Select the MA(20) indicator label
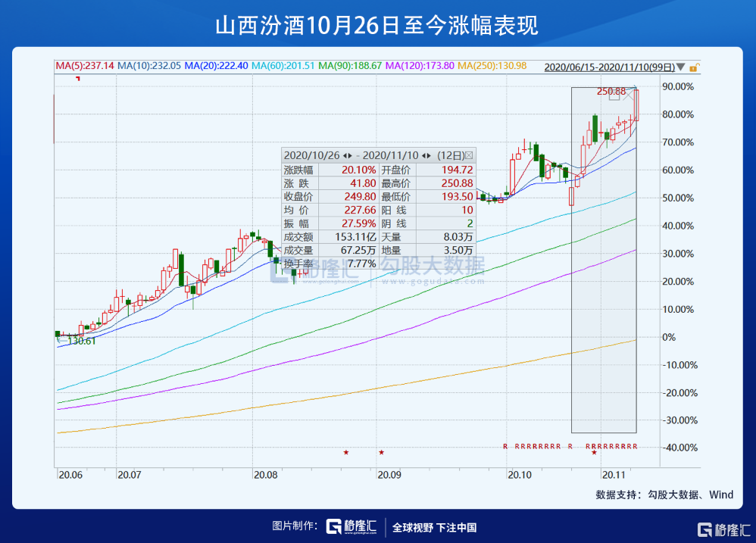This screenshot has width=756, height=543. pyautogui.click(x=216, y=66)
